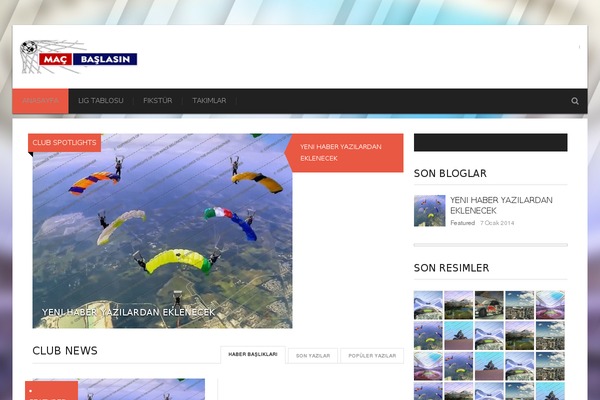Open fourth thumbnail in Son Resimler second row
The height and width of the screenshot is (400, 600).
click(x=520, y=336)
